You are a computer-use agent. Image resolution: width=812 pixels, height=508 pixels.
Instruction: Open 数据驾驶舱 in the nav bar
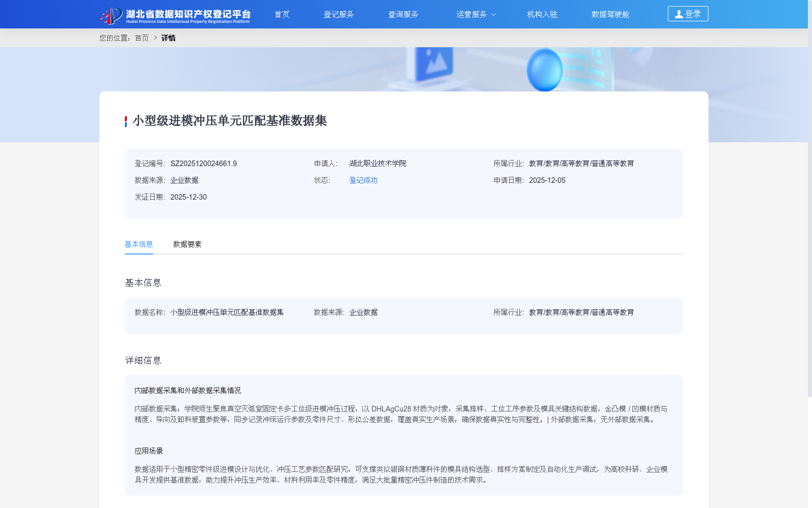tap(610, 14)
